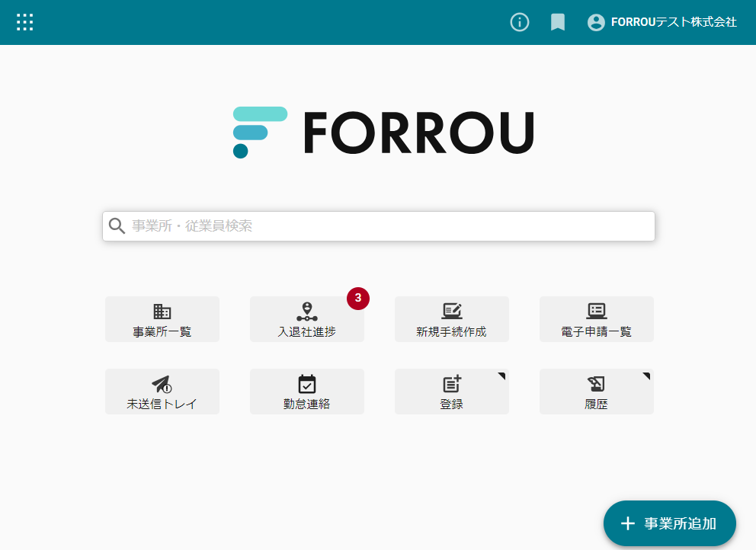Open the 勤怠連絡 tile
Screen dimensions: 756x550
click(306, 392)
